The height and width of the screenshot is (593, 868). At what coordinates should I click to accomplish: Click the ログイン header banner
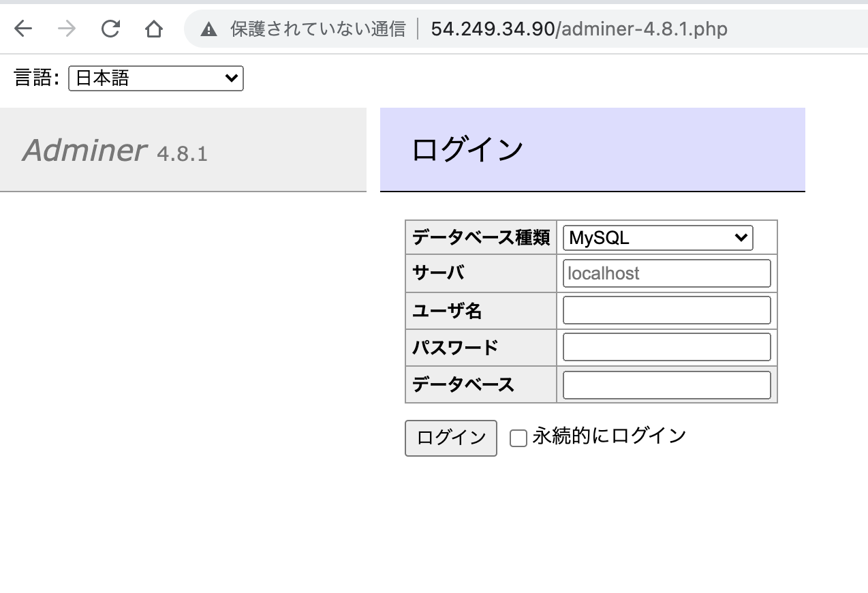pos(591,149)
